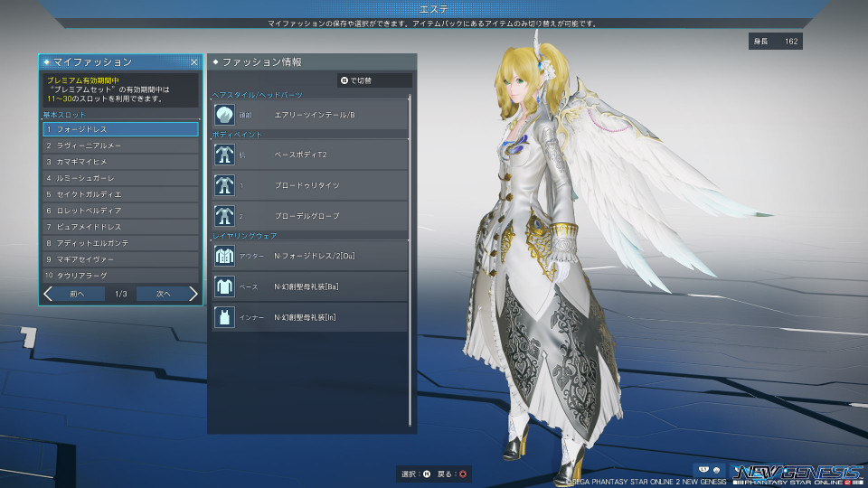Click the N-幻創聖母礼装[Ba] base entry
Image resolution: width=868 pixels, height=488 pixels.
[x=310, y=286]
